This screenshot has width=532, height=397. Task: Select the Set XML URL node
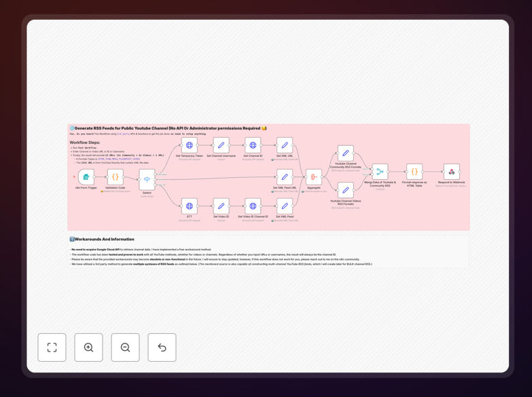[285, 145]
